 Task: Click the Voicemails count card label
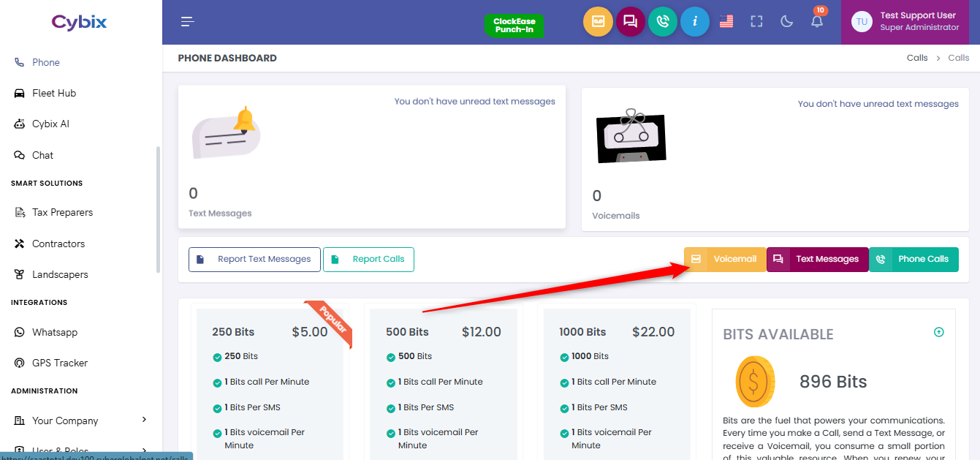pos(616,216)
